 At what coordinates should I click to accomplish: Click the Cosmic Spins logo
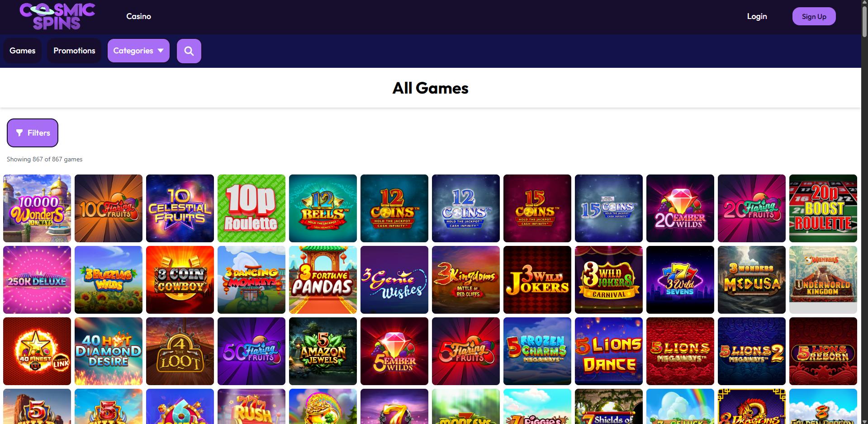click(57, 16)
